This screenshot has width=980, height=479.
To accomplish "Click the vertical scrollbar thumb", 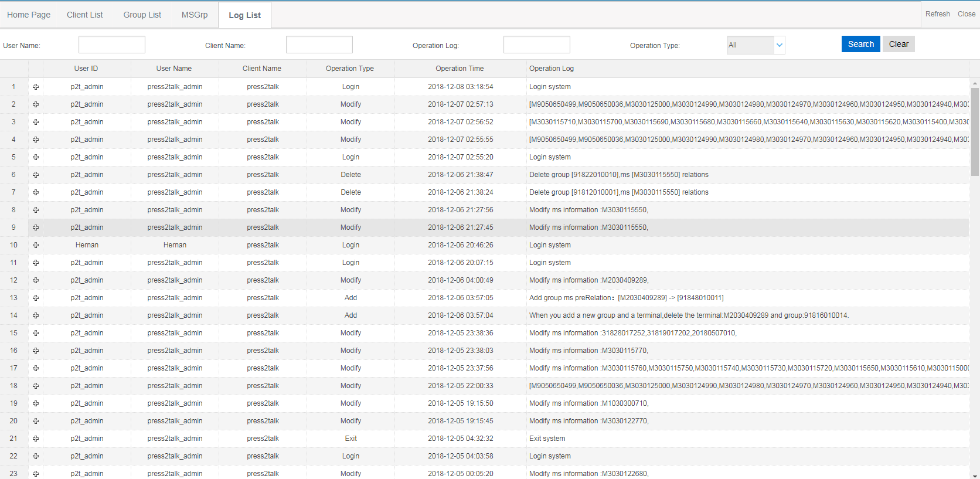I will pos(975,132).
